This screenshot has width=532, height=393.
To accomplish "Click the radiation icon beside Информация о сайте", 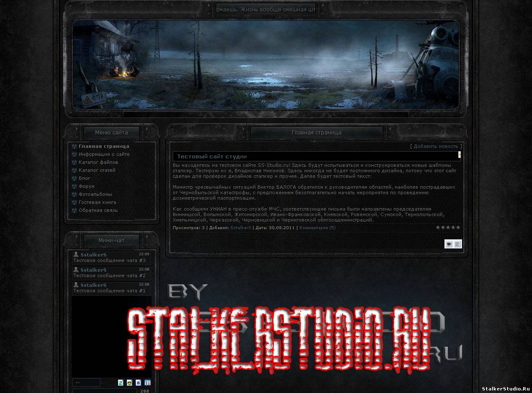I will point(75,155).
